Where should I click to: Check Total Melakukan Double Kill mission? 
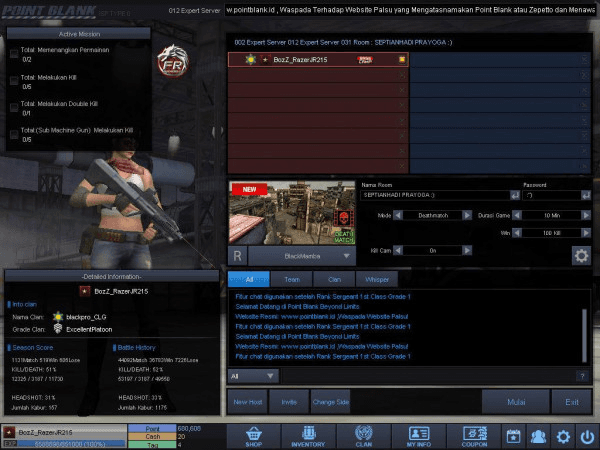pos(14,107)
